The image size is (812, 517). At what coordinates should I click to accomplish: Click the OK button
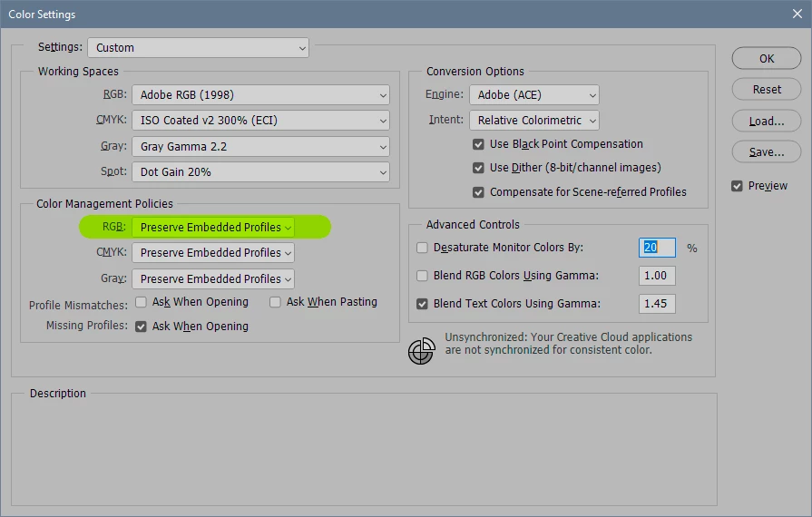(767, 58)
